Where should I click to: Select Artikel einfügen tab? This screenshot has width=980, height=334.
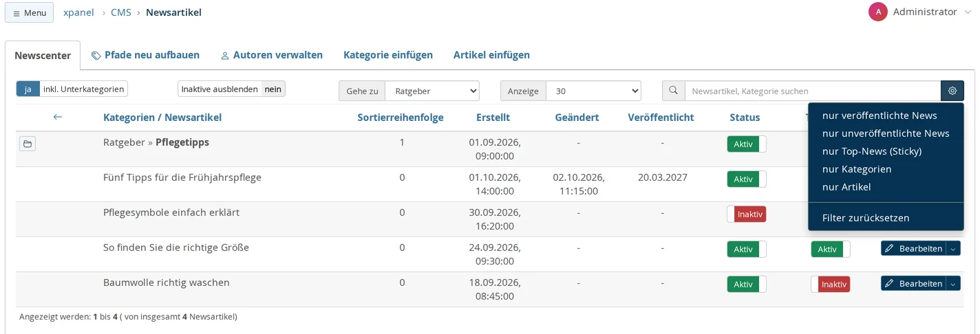pyautogui.click(x=491, y=55)
